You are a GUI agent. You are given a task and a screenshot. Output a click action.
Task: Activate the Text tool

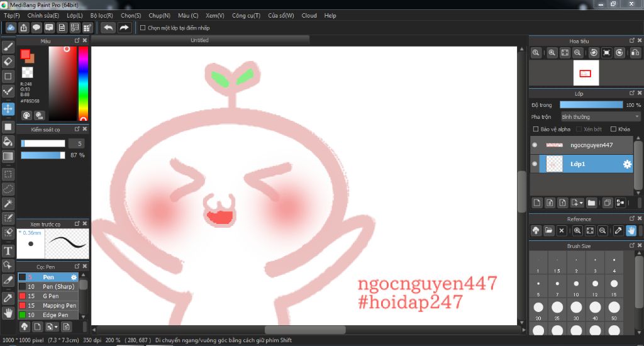pyautogui.click(x=8, y=250)
